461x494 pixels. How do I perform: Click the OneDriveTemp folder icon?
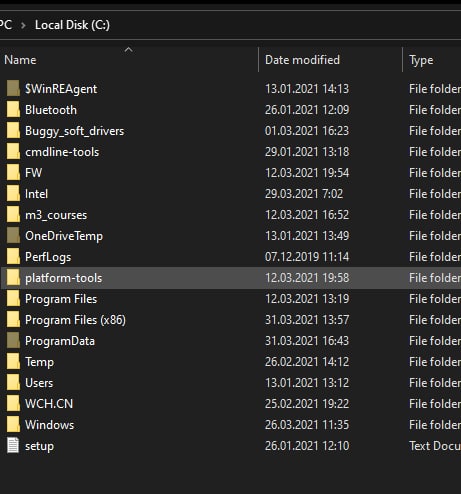[13, 236]
